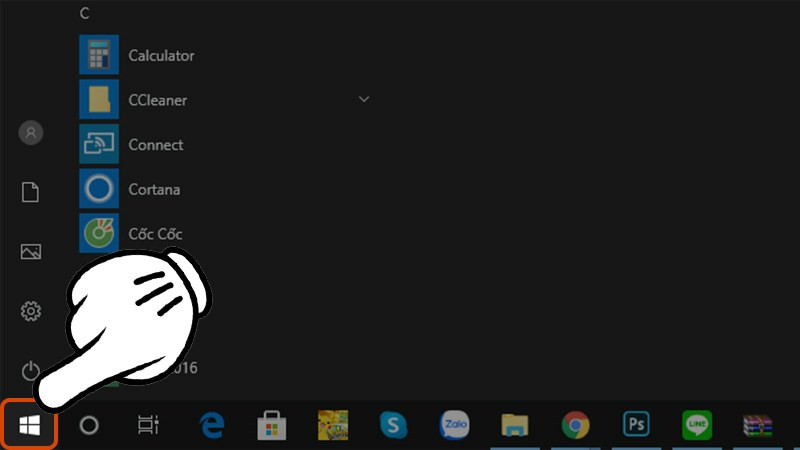The height and width of the screenshot is (450, 800).
Task: Open Settings gear in Start sidebar
Action: [x=31, y=312]
